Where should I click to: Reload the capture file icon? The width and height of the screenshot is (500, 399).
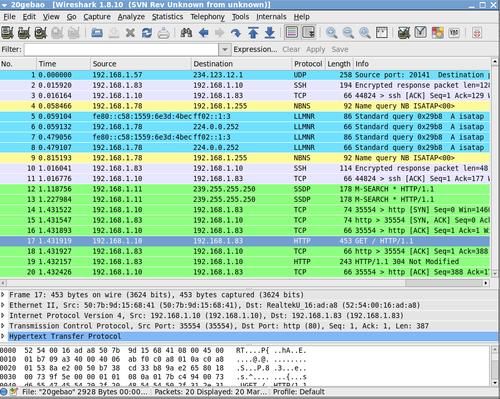tap(147, 33)
